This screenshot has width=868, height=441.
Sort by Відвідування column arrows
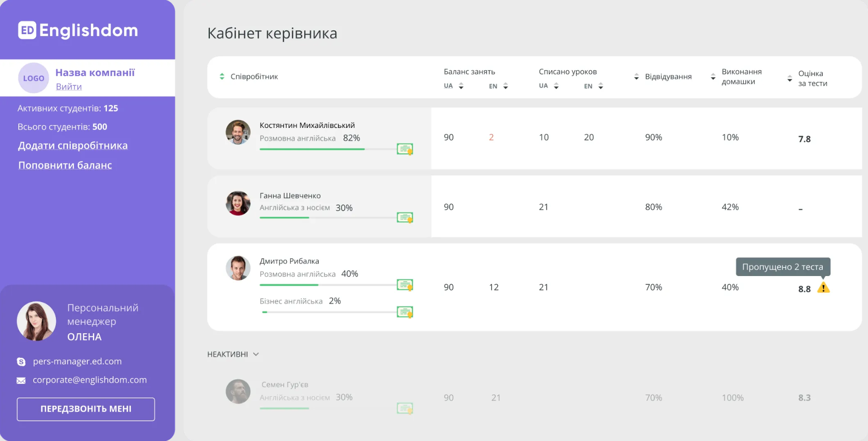636,77
